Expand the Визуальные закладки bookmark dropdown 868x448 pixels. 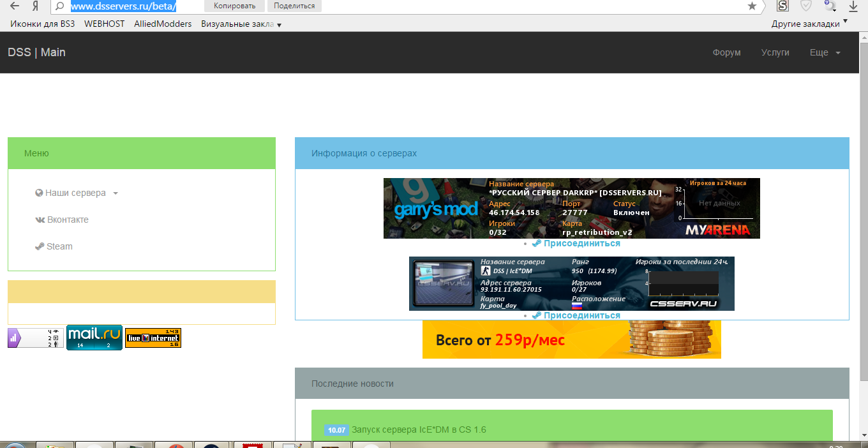pos(241,24)
